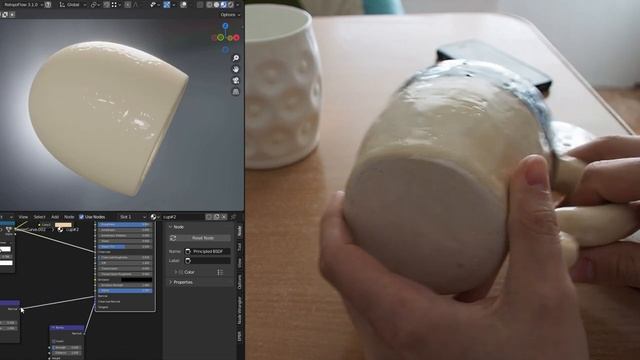This screenshot has width=640, height=360.
Task: Toggle the Use Nodes checkbox
Action: point(81,217)
